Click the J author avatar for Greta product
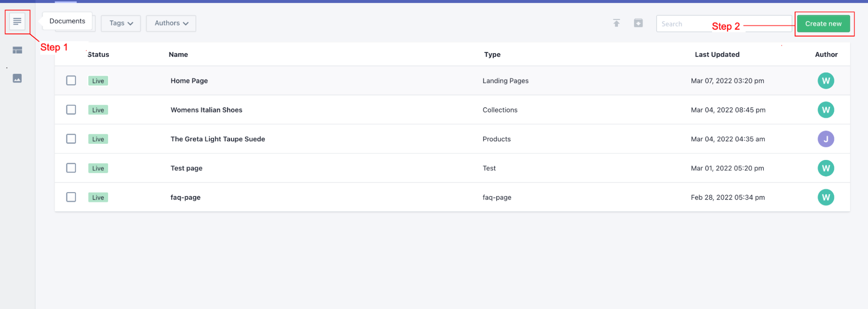The width and height of the screenshot is (868, 309). [825, 139]
